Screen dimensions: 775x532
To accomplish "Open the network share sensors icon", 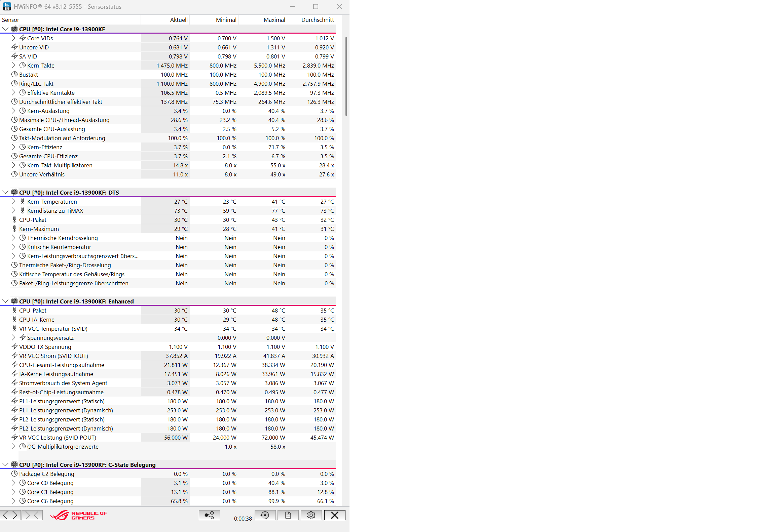I will [209, 515].
